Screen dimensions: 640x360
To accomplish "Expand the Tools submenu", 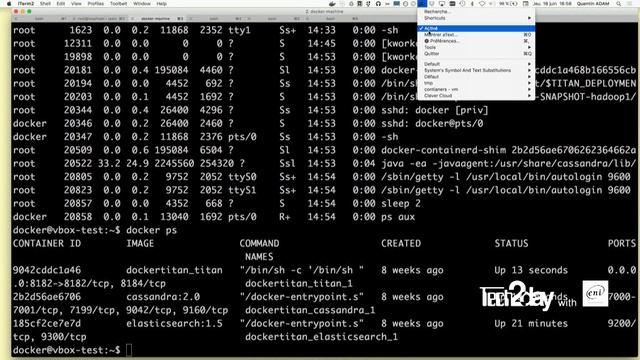I will [476, 47].
